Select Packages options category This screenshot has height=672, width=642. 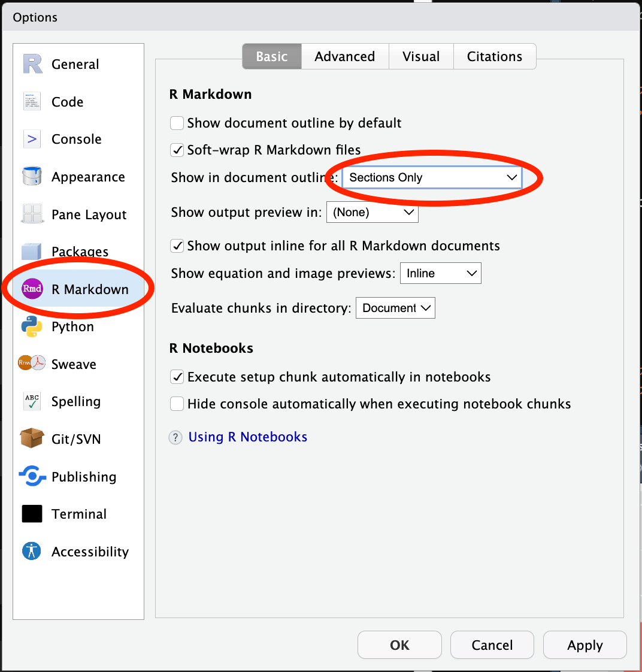(x=78, y=252)
